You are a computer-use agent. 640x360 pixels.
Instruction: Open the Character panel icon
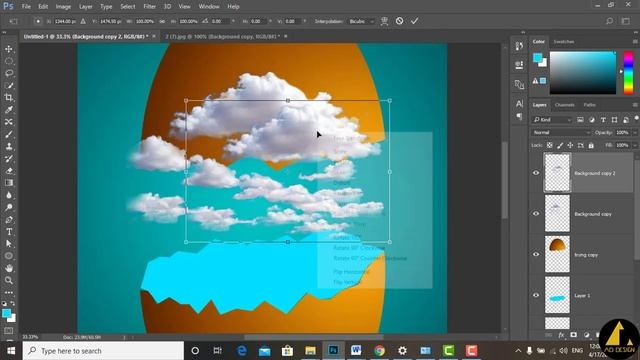point(519,104)
